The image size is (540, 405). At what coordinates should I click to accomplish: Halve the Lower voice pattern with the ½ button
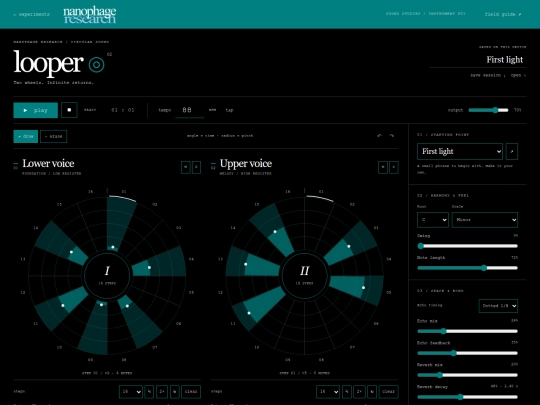pyautogui.click(x=149, y=392)
